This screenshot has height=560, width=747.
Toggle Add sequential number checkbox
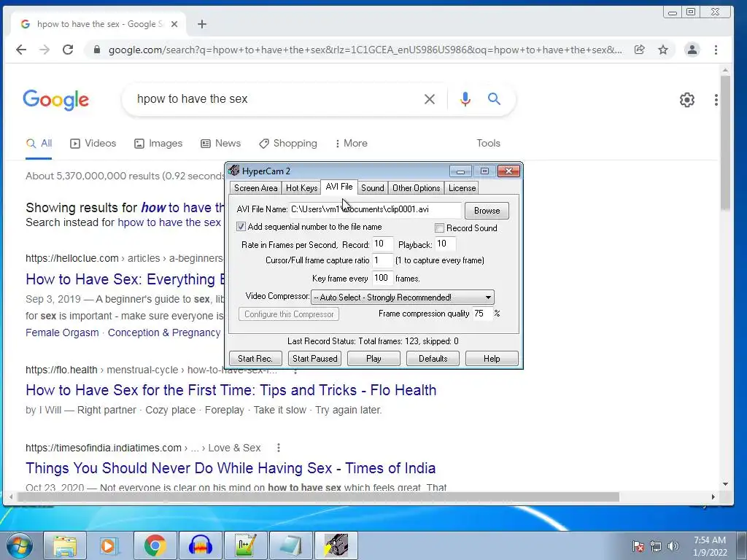point(241,227)
